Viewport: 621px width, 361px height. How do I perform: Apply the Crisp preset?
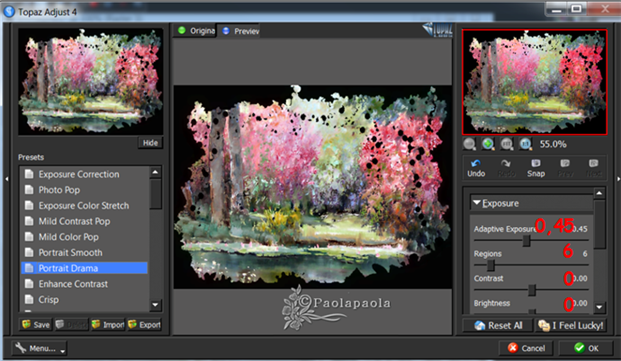(84, 300)
